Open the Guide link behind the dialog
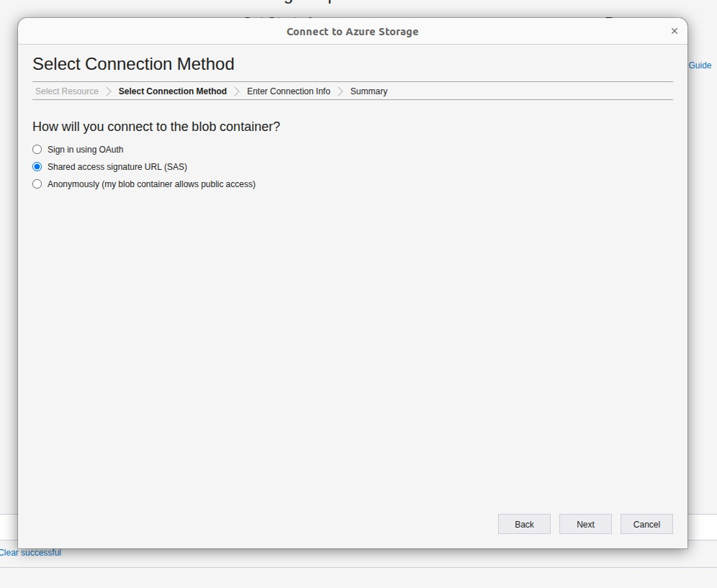Screen dimensions: 717x588 (x=700, y=65)
